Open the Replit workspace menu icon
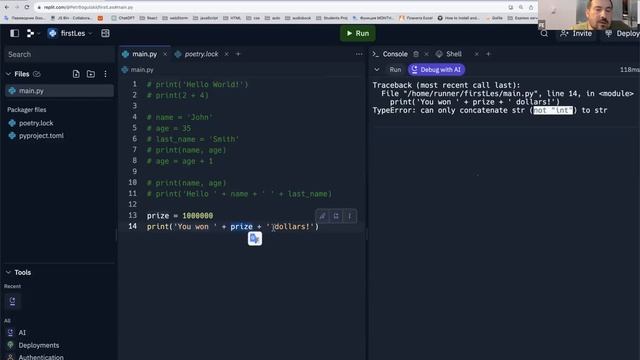Viewport: 640px width, 360px height. coord(30,33)
